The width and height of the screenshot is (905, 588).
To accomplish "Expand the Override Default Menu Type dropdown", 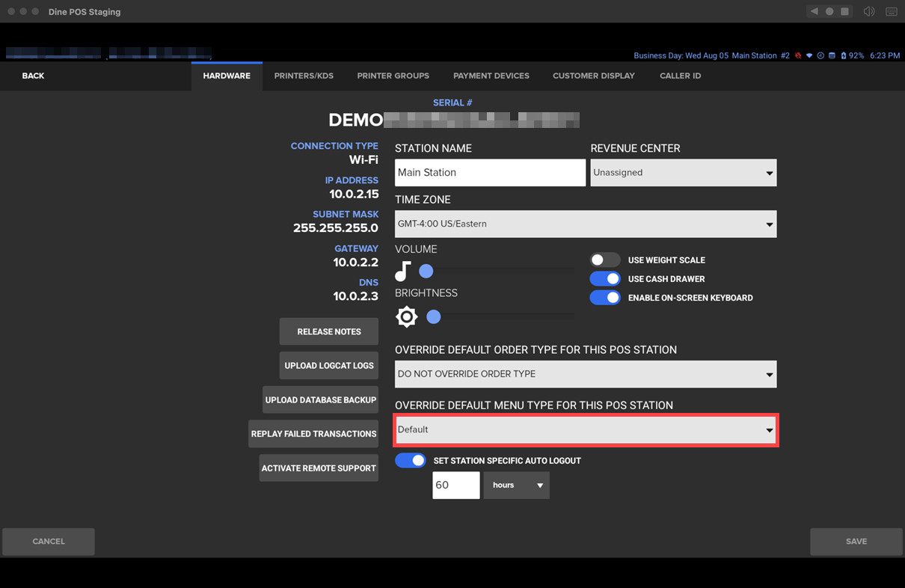I will [586, 430].
